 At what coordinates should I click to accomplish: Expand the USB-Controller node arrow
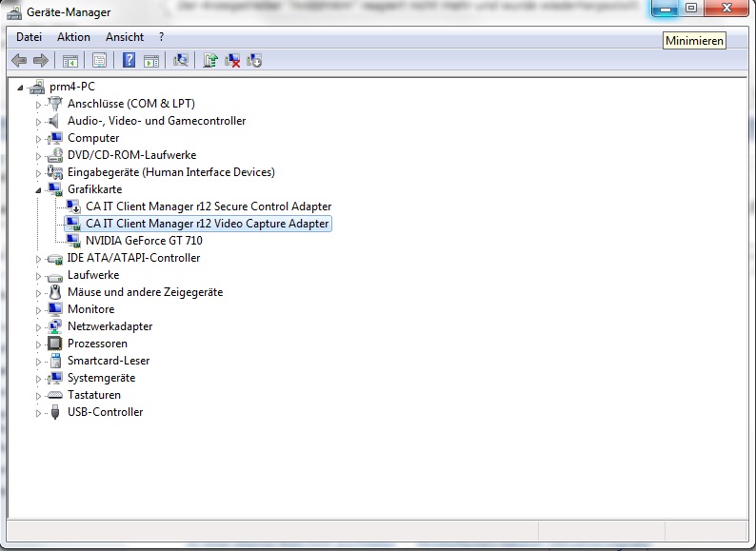tap(38, 413)
